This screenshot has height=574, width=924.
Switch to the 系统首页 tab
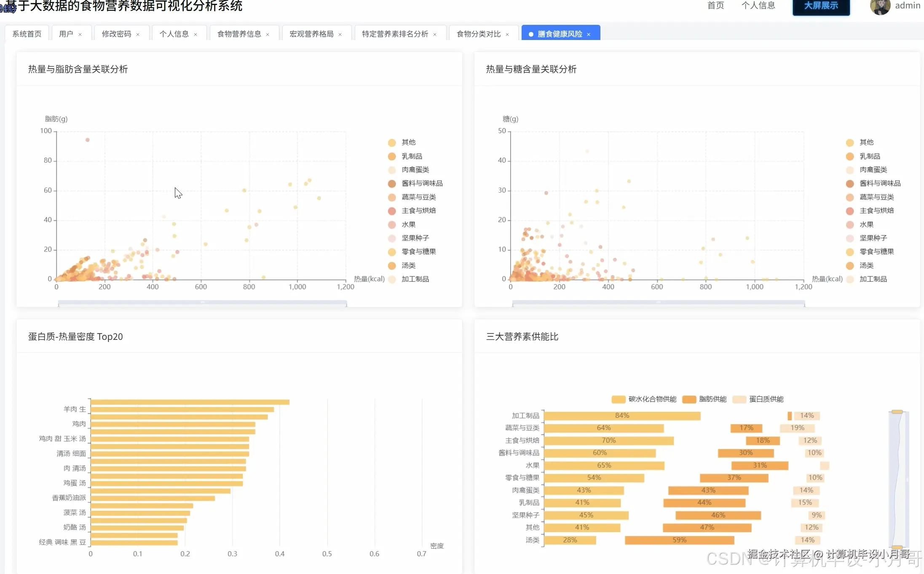coord(27,34)
